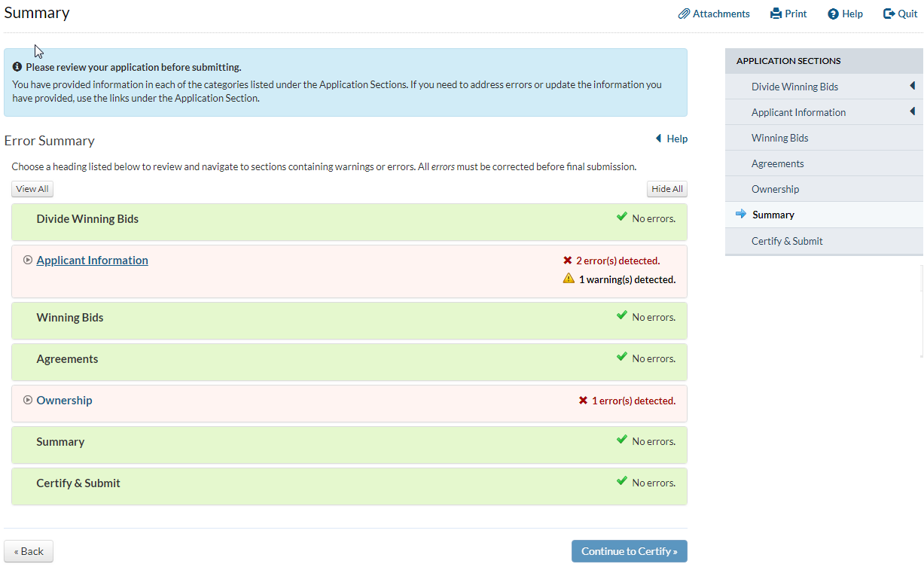The height and width of the screenshot is (573, 924).
Task: Click the View All button
Action: (x=32, y=189)
